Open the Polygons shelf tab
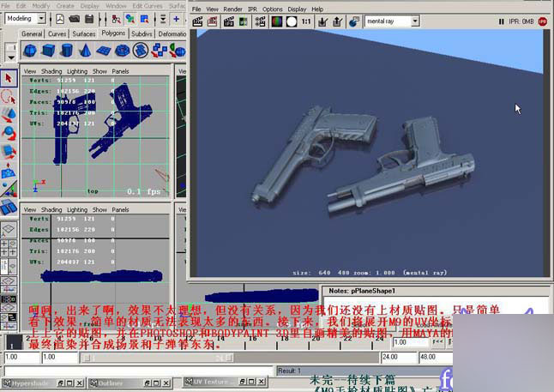554x392 pixels. 113,33
